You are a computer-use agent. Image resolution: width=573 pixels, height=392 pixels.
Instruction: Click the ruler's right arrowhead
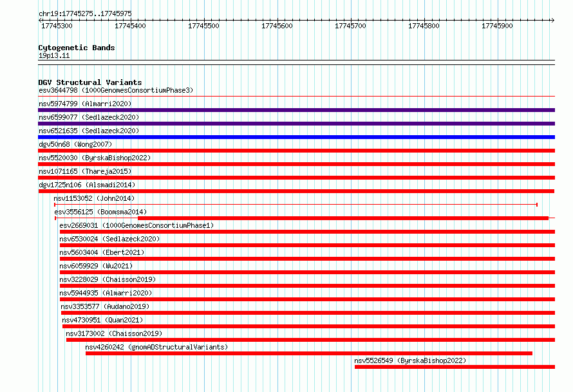click(x=552, y=21)
